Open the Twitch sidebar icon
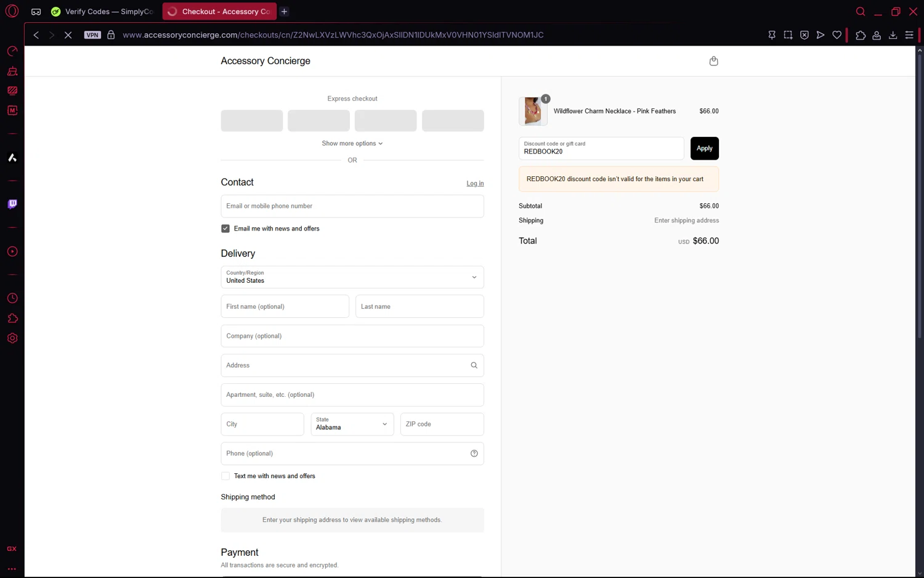Viewport: 924px width, 578px height. (12, 204)
